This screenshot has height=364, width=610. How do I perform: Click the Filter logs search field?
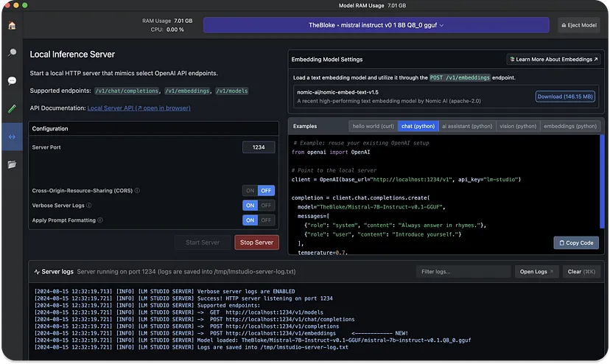pos(463,272)
